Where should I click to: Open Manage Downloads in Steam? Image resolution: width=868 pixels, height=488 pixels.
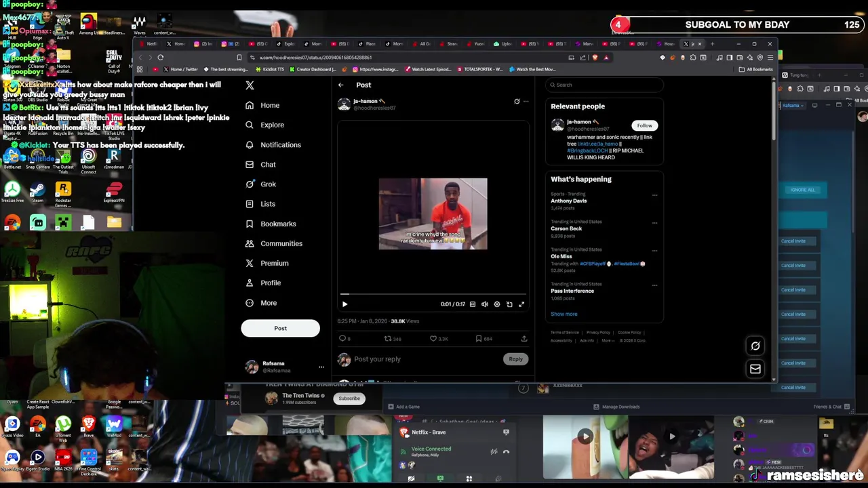(616, 407)
